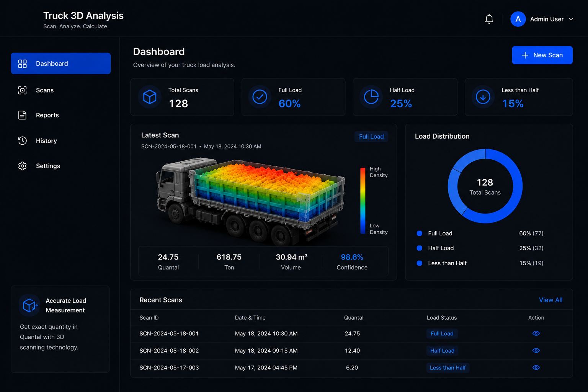Image resolution: width=588 pixels, height=392 pixels.
Task: Click Less than Half legend dot
Action: point(420,263)
